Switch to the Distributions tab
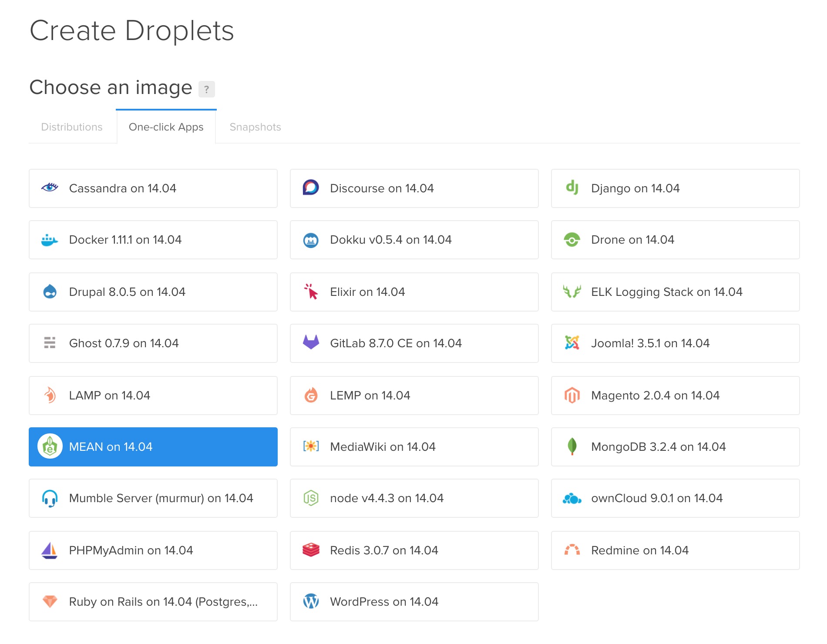Image resolution: width=827 pixels, height=644 pixels. pyautogui.click(x=72, y=127)
